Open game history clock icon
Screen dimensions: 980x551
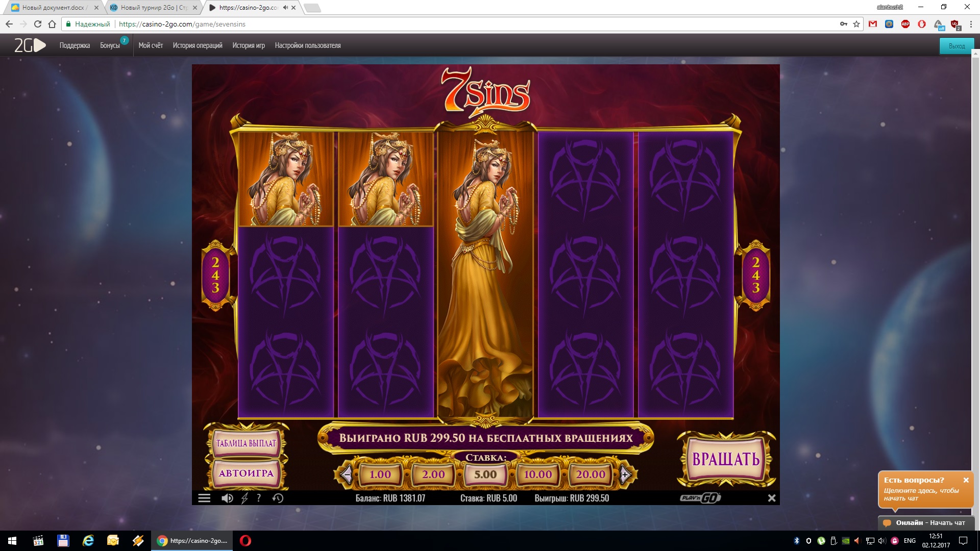(278, 498)
